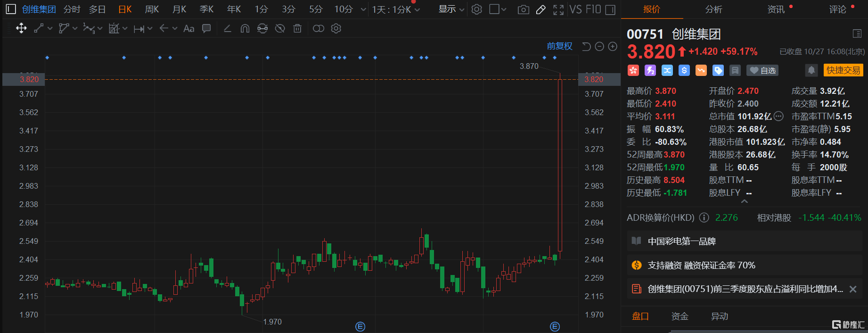Expand the shape tool dropdown arrow
868x333 pixels.
pyautogui.click(x=75, y=29)
